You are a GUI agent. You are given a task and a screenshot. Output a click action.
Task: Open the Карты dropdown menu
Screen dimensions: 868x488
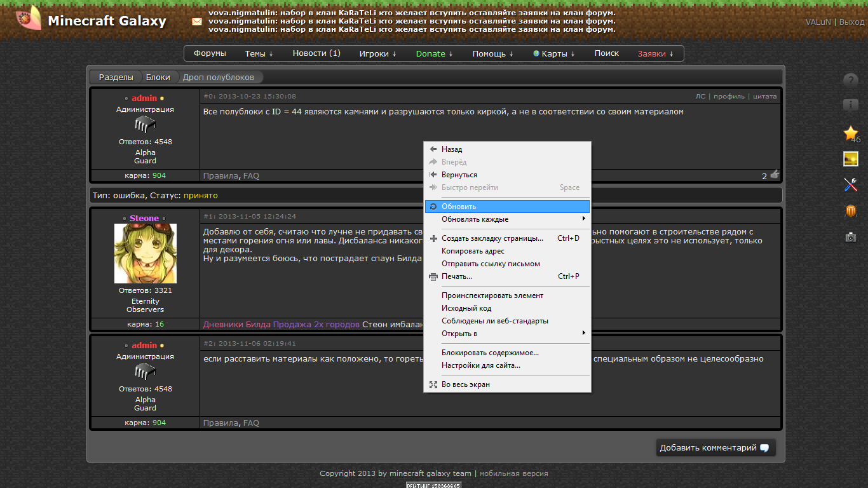[x=554, y=53]
